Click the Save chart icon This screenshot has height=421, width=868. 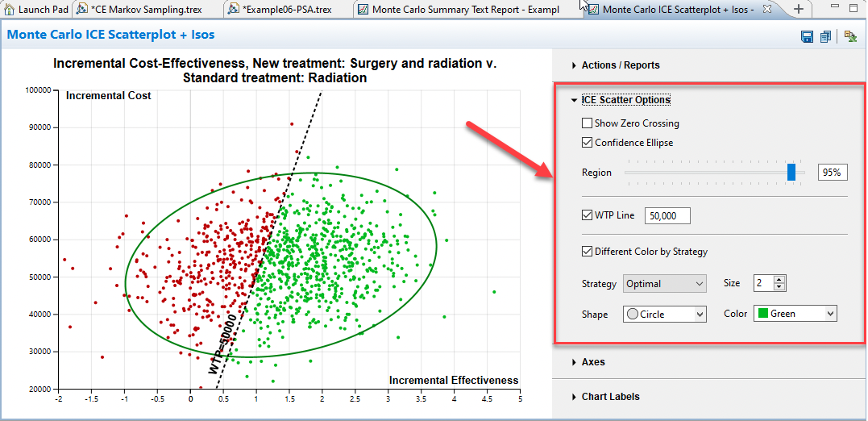coord(807,36)
